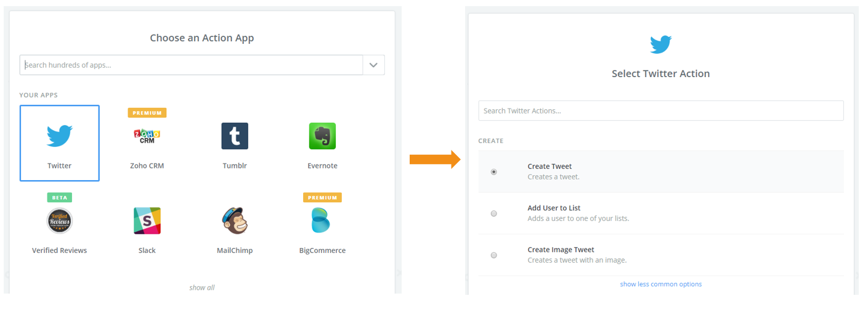This screenshot has height=309, width=868.
Task: Select the Add User to List radio button
Action: [494, 213]
